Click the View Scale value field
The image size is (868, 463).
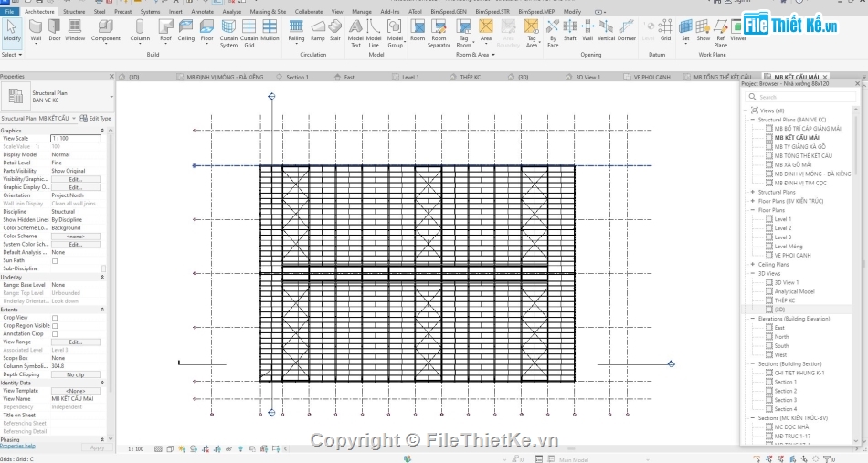(x=76, y=138)
